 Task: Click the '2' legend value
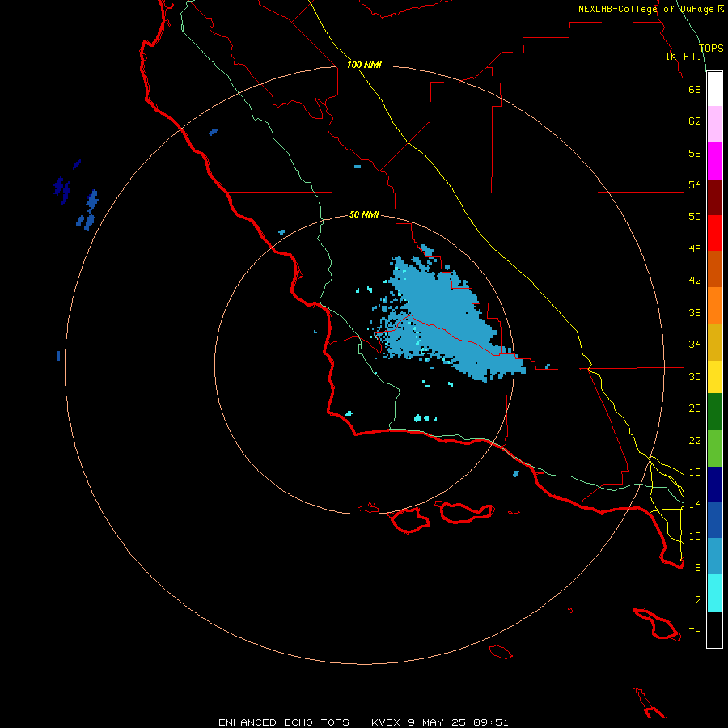coord(698,599)
